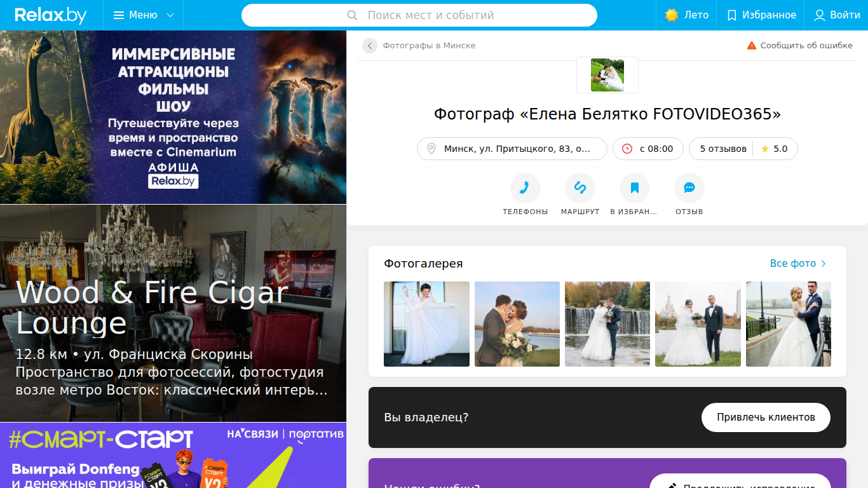The image size is (868, 488).
Task: Click the Relax.by logo in header
Action: pos(51,15)
